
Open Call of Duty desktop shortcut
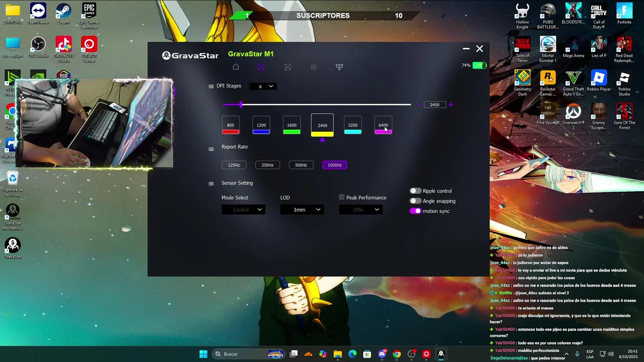pos(599,16)
